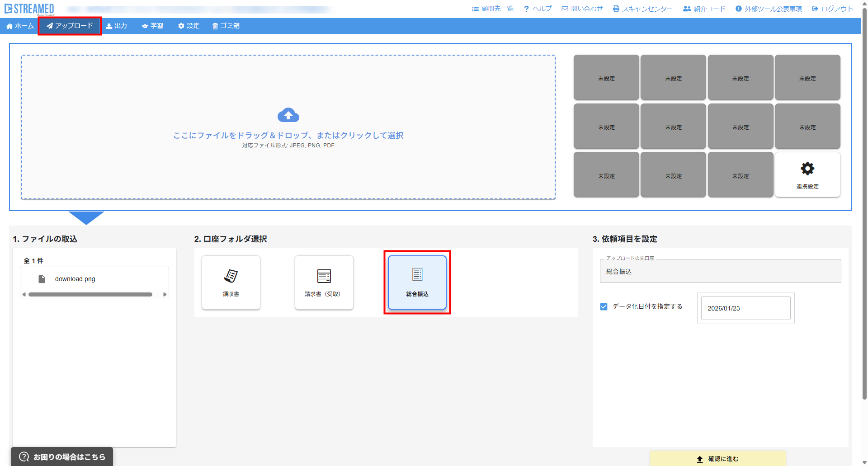The image size is (868, 466).
Task: Click the STREAMED logo
Action: tap(29, 9)
